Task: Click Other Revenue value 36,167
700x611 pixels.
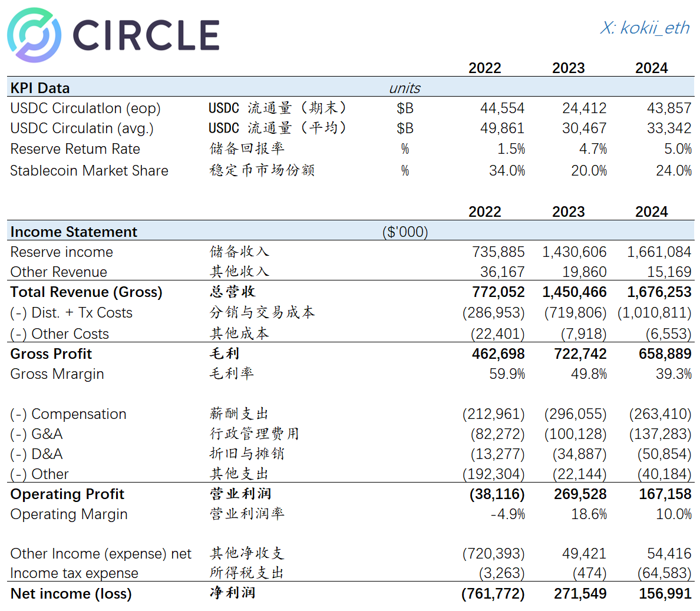Action: pos(502,272)
